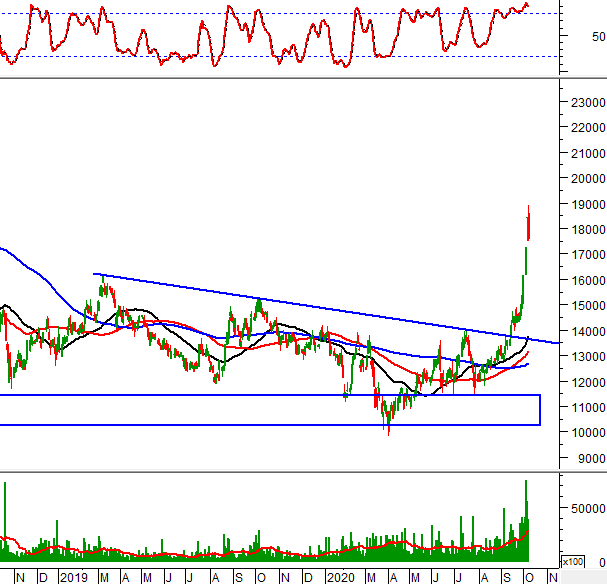Select the 10000 price axis label
Image resolution: width=607 pixels, height=584 pixels.
click(588, 433)
